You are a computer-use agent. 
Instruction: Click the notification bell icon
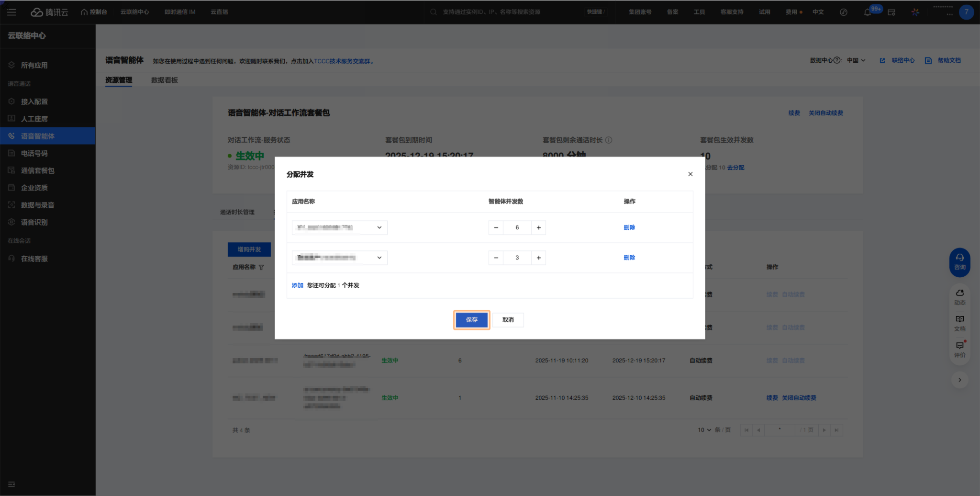tap(867, 12)
